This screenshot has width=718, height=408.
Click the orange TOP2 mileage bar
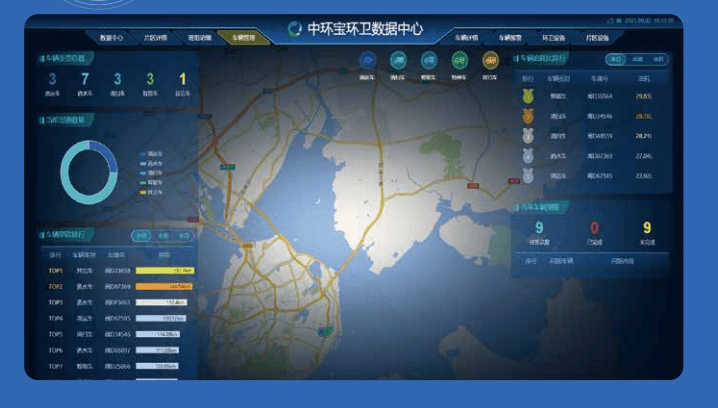(x=164, y=286)
